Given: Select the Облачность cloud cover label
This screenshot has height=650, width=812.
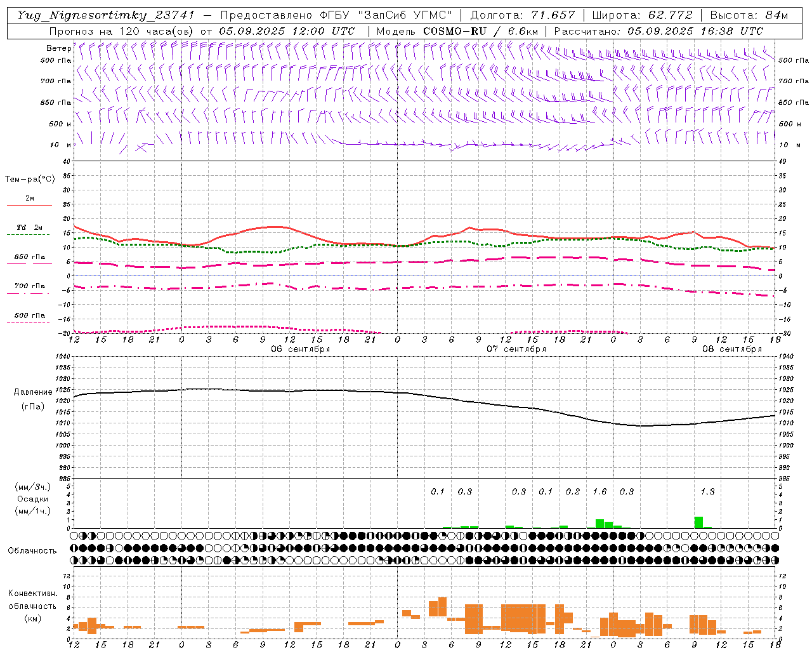Looking at the screenshot, I should 32,551.
